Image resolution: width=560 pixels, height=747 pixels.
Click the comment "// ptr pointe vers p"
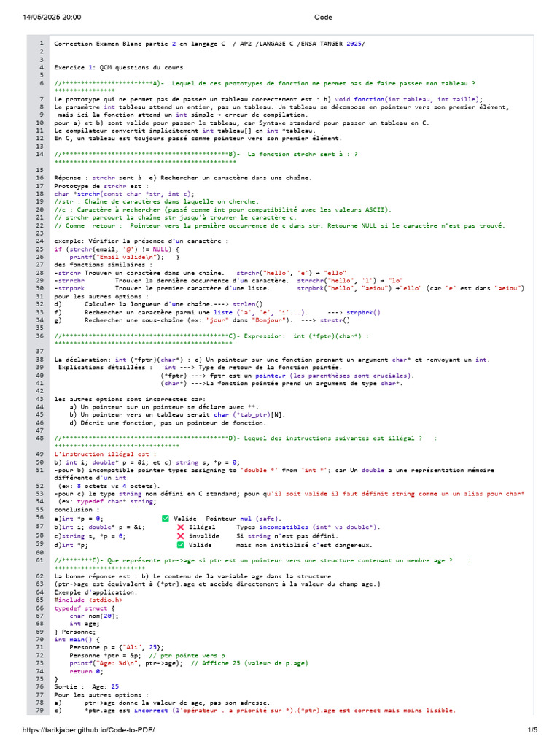point(187,656)
